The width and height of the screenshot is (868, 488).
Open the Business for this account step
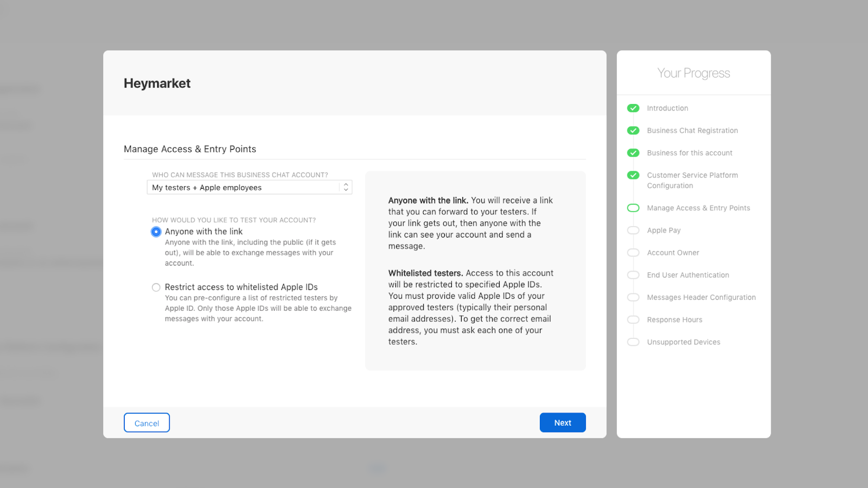(690, 153)
